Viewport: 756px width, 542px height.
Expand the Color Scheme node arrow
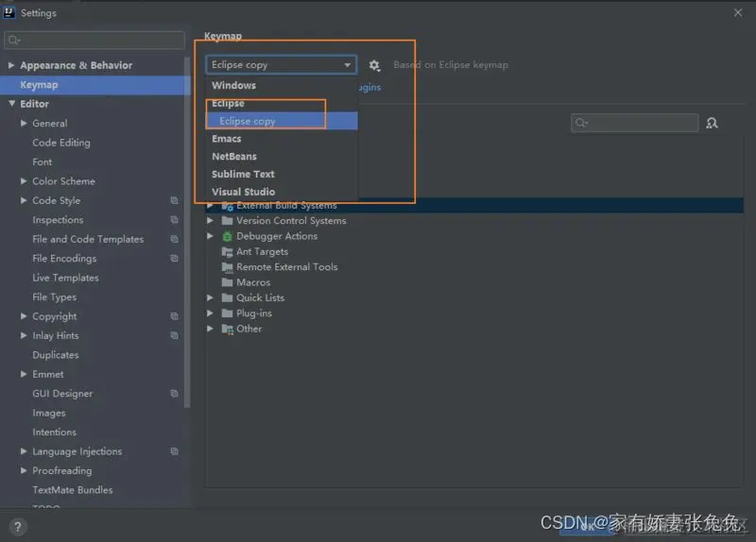[x=24, y=180]
